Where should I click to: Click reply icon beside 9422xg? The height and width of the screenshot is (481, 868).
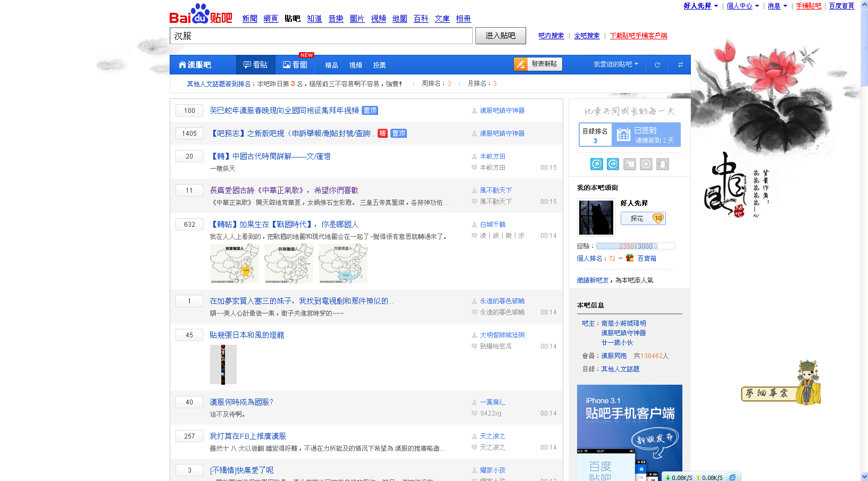click(474, 413)
